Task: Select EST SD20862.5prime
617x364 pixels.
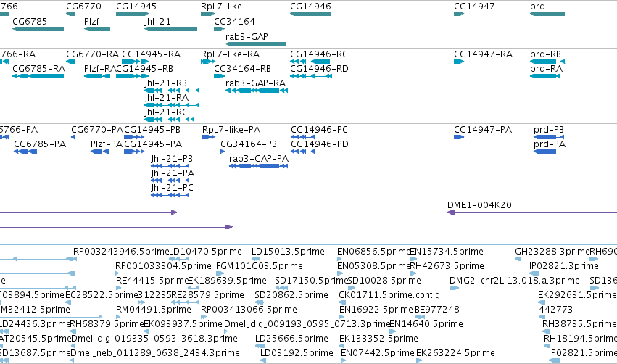Action: 291,295
